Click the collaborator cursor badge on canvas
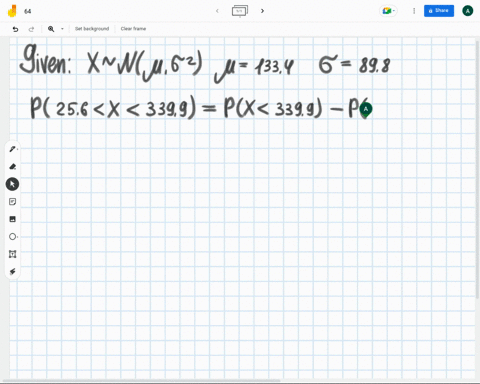Viewport: 480px width, 384px height. [x=366, y=110]
